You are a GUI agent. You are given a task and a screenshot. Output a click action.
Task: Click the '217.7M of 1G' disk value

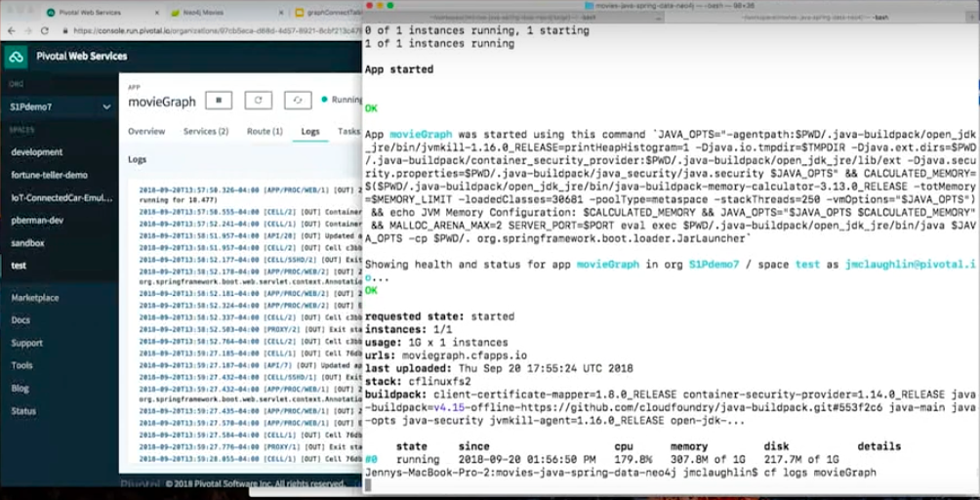tap(801, 459)
